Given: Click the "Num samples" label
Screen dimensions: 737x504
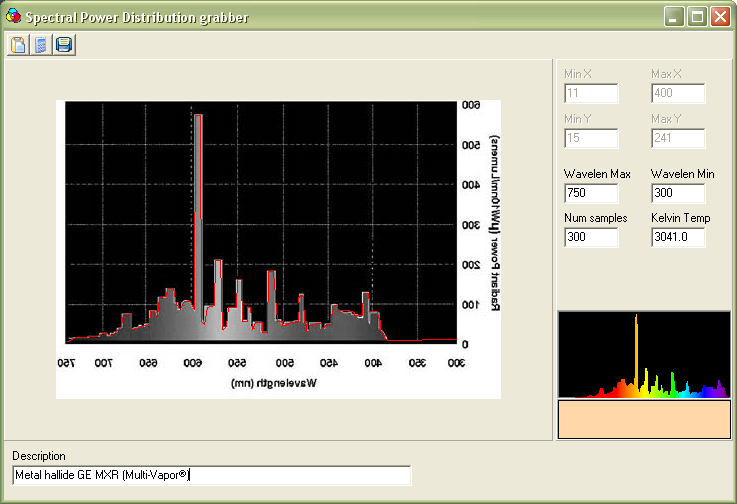Looking at the screenshot, I should [596, 218].
